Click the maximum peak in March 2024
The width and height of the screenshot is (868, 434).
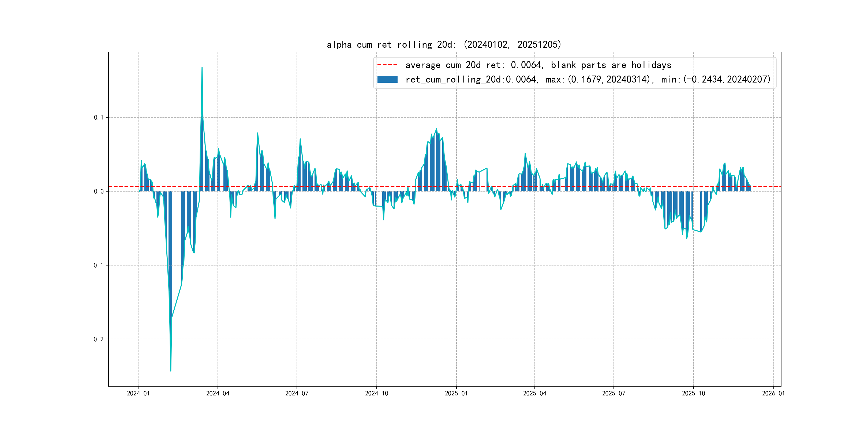tap(202, 68)
